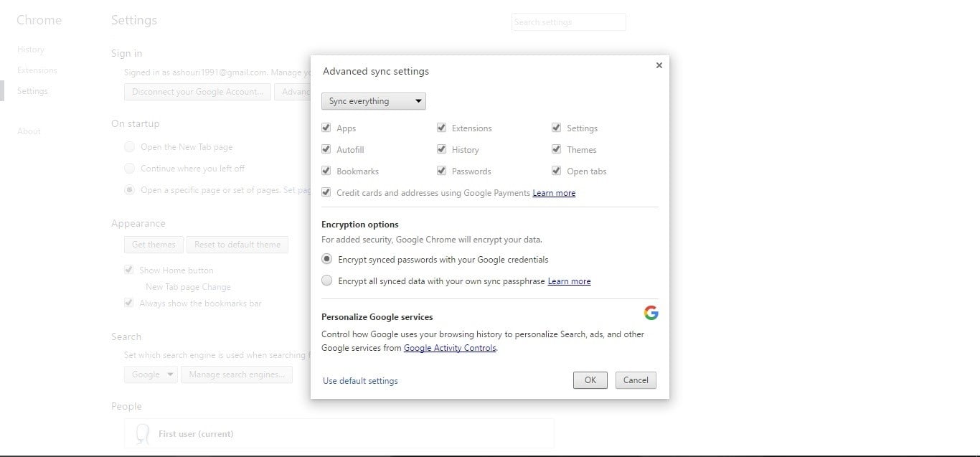Go to Extensions in the sidebar
The width and height of the screenshot is (980, 457).
(37, 70)
